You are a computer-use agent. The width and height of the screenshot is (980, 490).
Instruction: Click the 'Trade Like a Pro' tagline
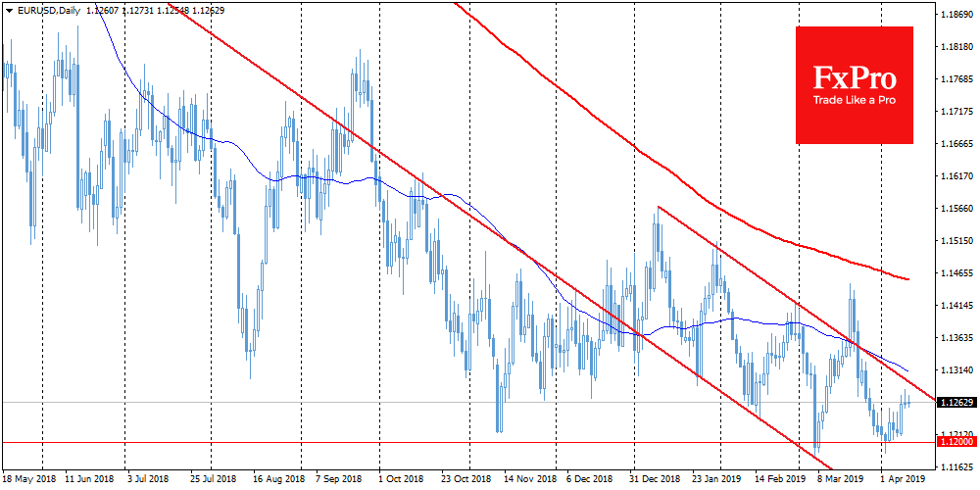tap(855, 99)
